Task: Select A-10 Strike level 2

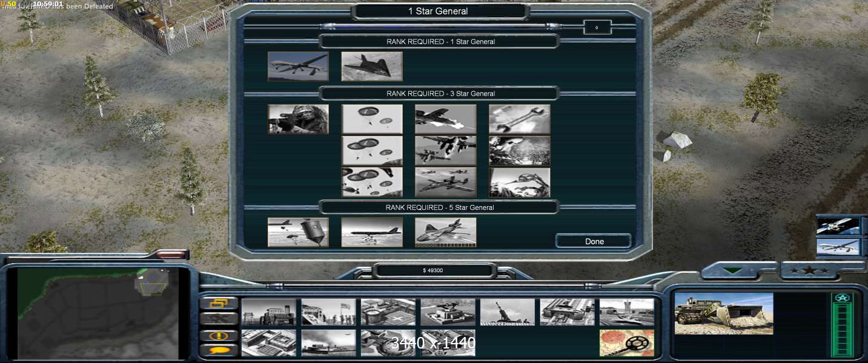Action: [446, 151]
